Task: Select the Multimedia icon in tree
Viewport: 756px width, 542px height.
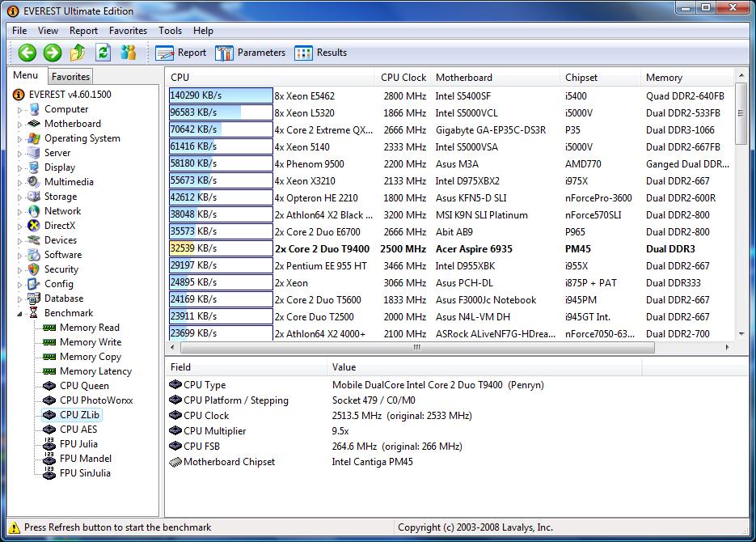Action: click(33, 182)
